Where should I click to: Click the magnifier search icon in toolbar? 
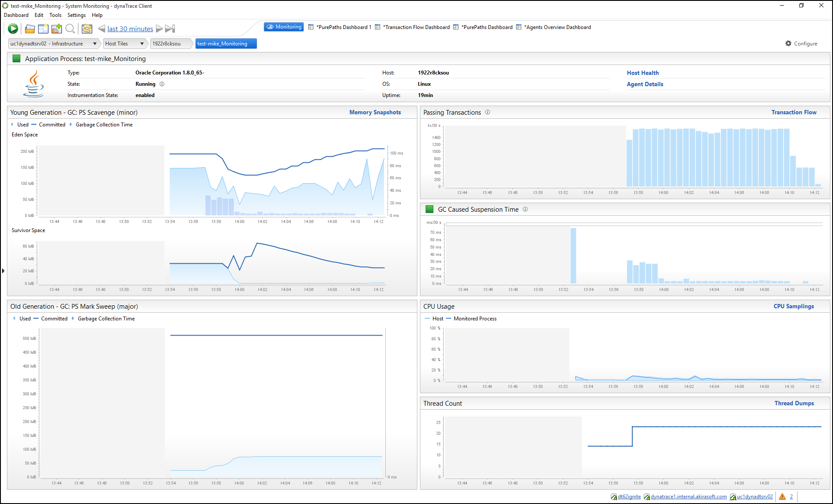click(70, 29)
